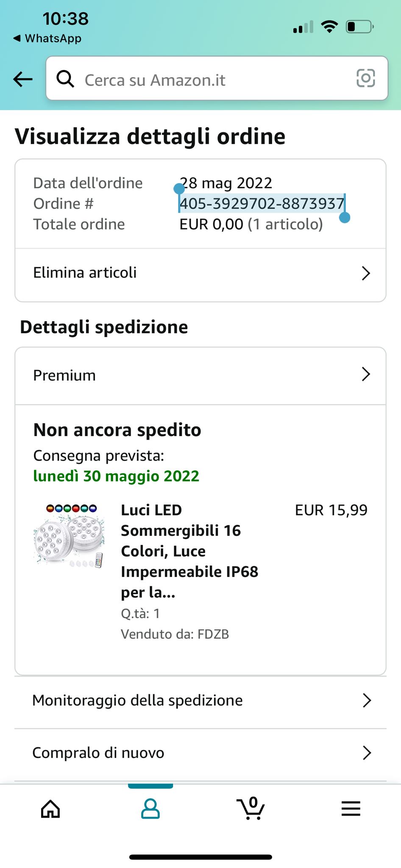Expand the Elimina articoli chevron
The image size is (401, 868).
(x=366, y=273)
